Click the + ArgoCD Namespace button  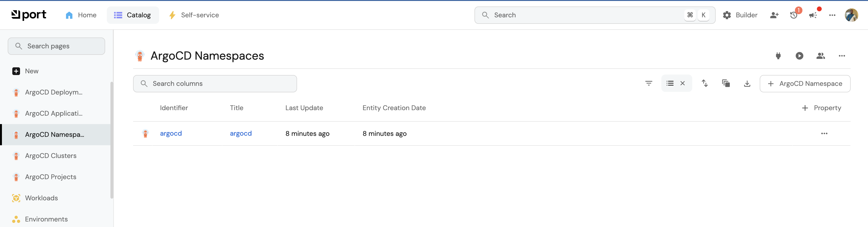pos(805,84)
